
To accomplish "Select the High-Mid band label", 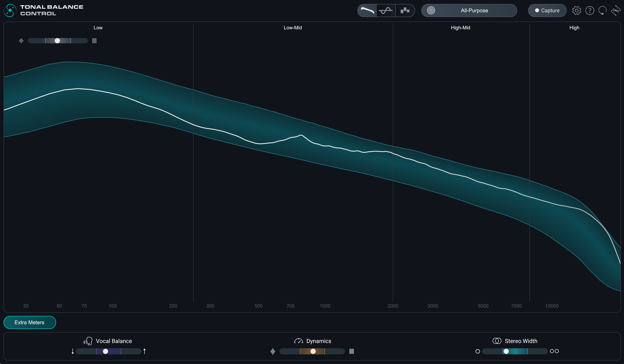I will pos(460,28).
